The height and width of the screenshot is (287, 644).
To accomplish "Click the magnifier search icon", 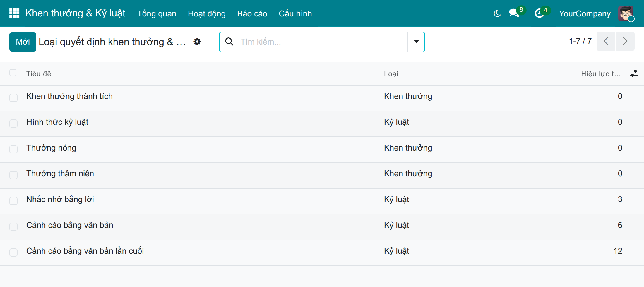I will (x=229, y=42).
